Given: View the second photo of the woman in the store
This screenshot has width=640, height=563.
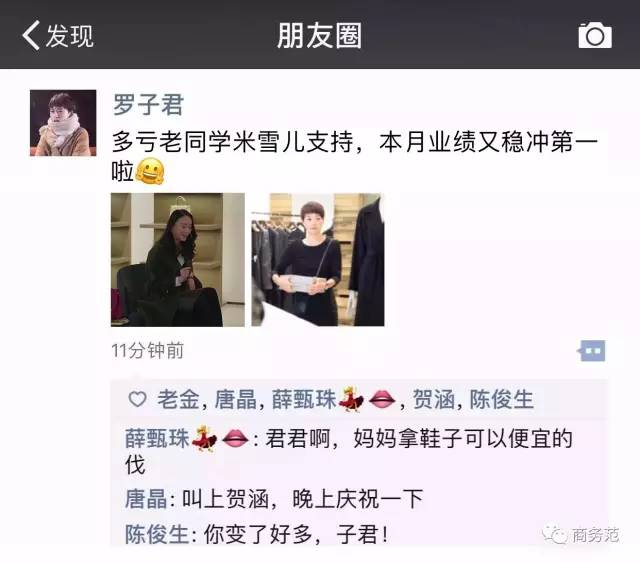Looking at the screenshot, I should coord(318,260).
